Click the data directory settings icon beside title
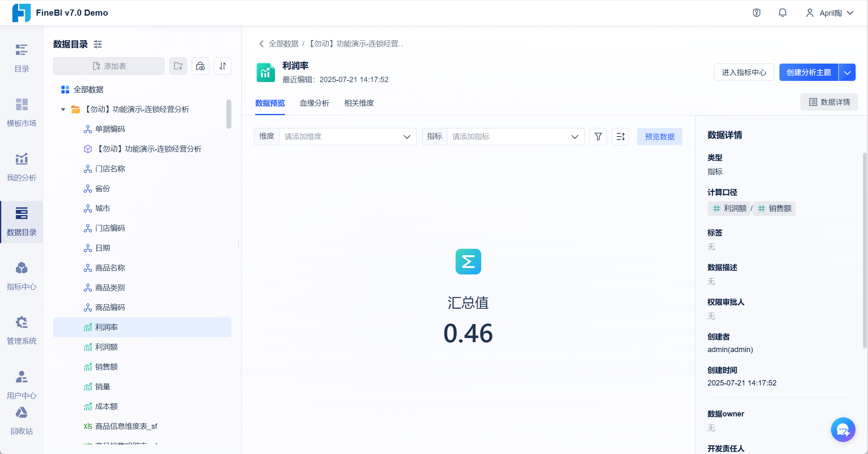Image resolution: width=868 pixels, height=454 pixels. click(x=98, y=44)
